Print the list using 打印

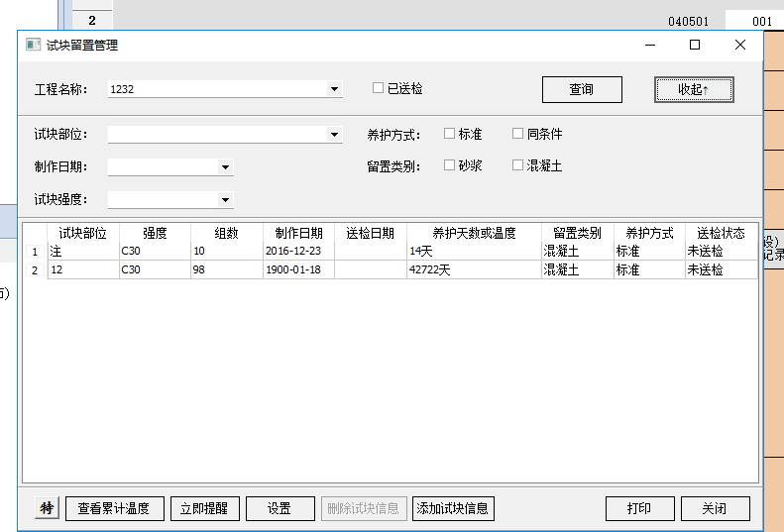[639, 508]
